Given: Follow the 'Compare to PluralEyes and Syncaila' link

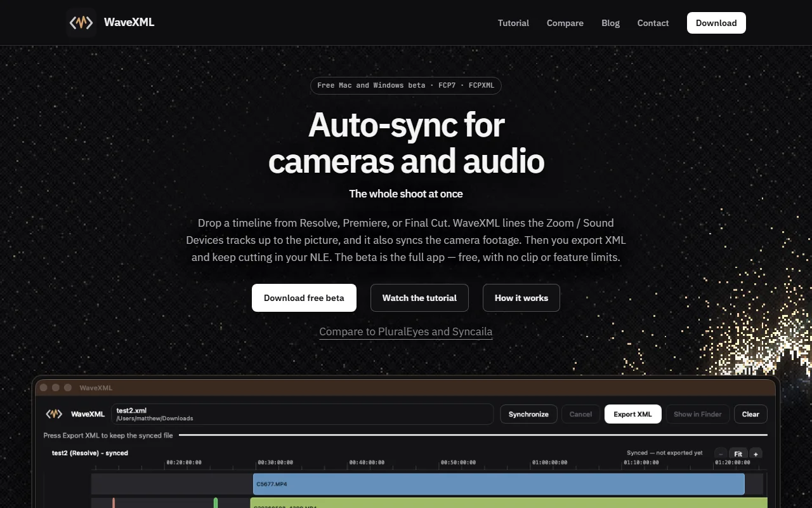Looking at the screenshot, I should (406, 331).
